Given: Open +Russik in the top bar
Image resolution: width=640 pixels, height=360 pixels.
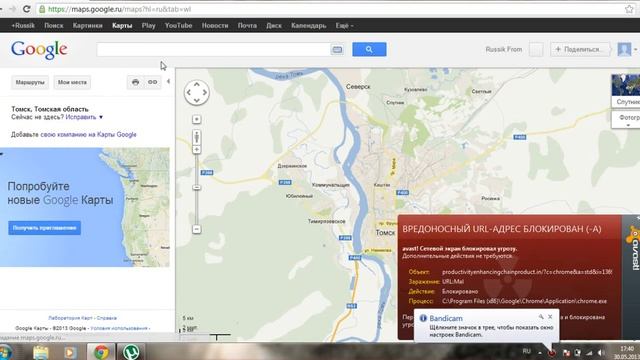Looking at the screenshot, I should tap(23, 25).
